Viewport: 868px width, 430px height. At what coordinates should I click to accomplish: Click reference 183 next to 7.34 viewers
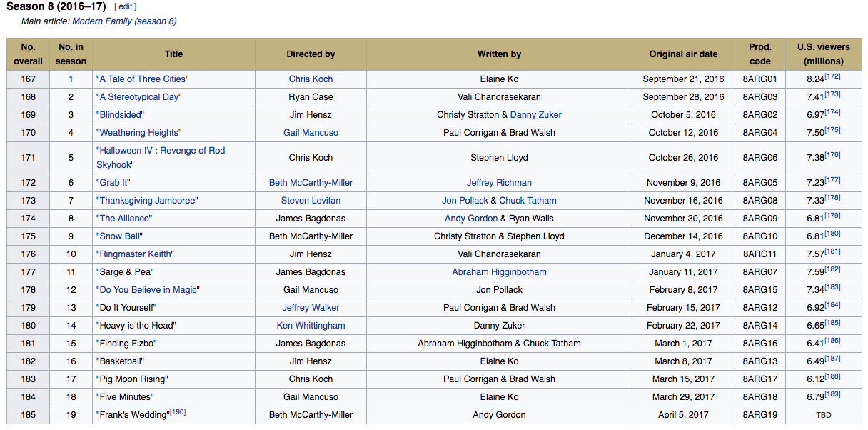click(x=832, y=287)
